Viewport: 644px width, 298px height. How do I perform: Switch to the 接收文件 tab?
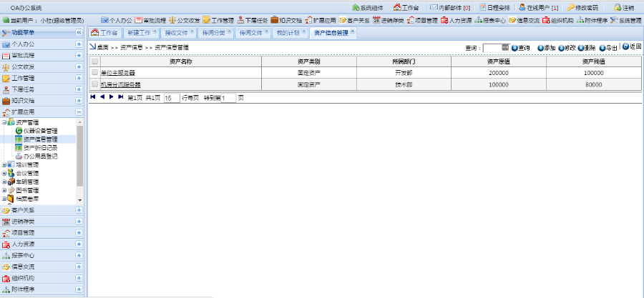(178, 33)
